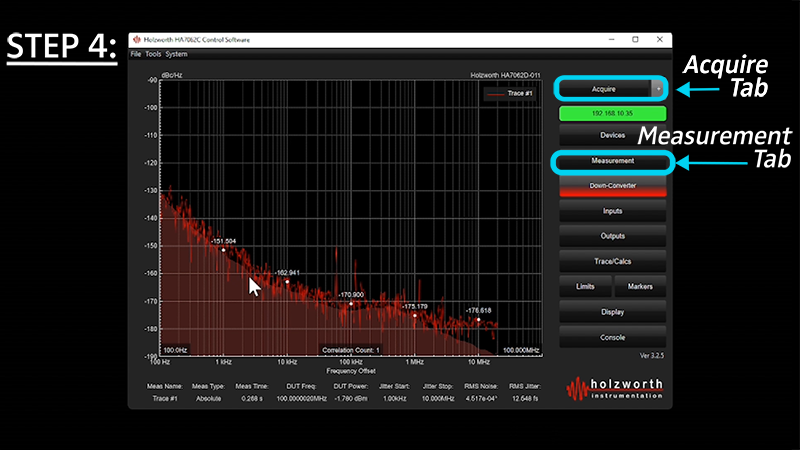Screen dimensions: 800x450
Task: Click the Acquire button
Action: 604,89
